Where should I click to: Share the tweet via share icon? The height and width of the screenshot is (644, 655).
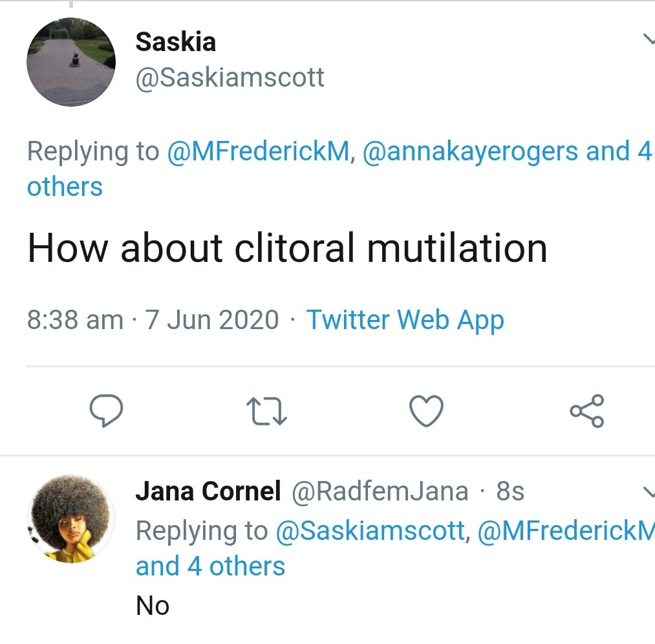pos(587,411)
